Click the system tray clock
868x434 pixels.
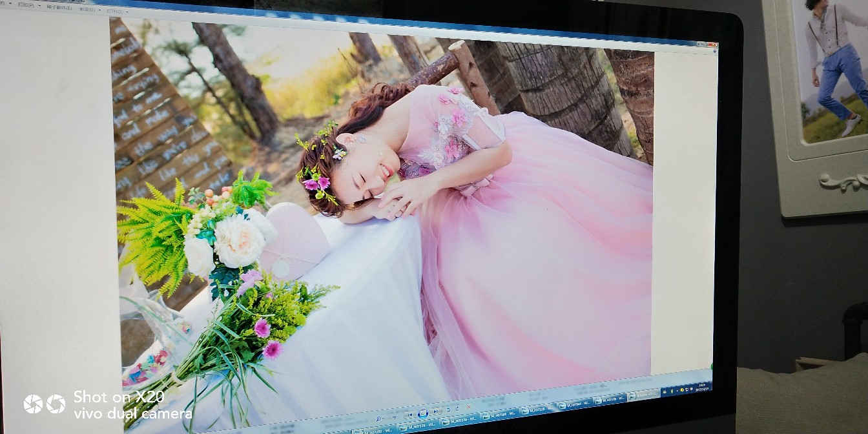[703, 387]
